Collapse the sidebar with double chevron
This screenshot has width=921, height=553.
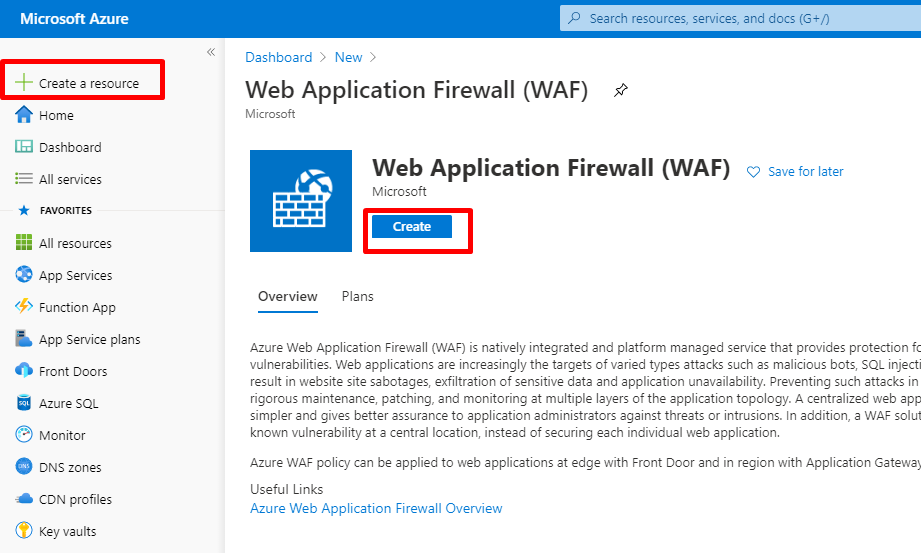(x=211, y=52)
